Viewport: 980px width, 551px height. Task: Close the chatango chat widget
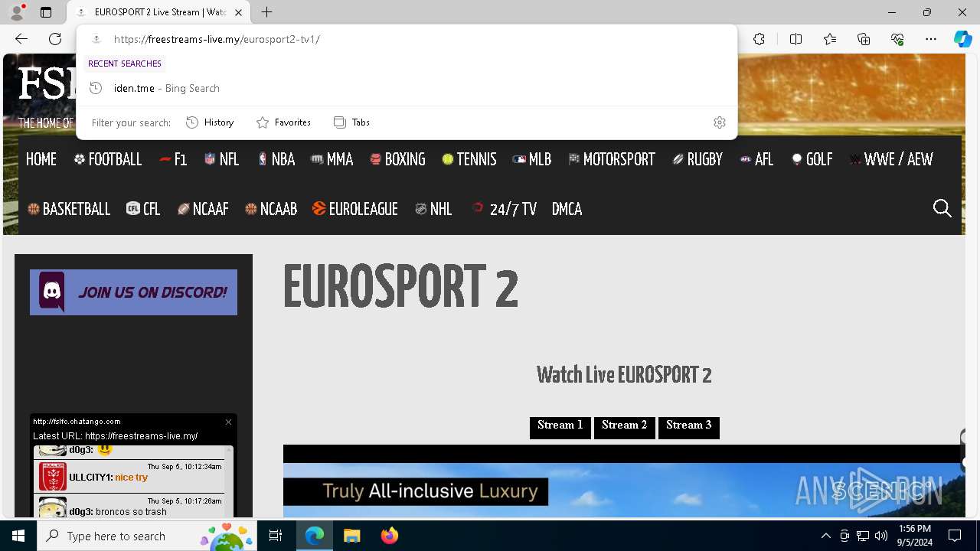[228, 422]
